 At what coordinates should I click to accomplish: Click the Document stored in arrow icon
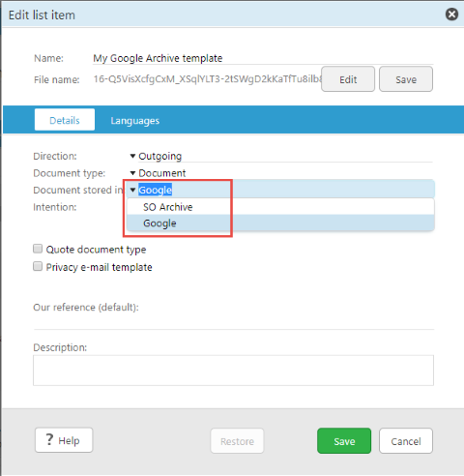point(132,190)
